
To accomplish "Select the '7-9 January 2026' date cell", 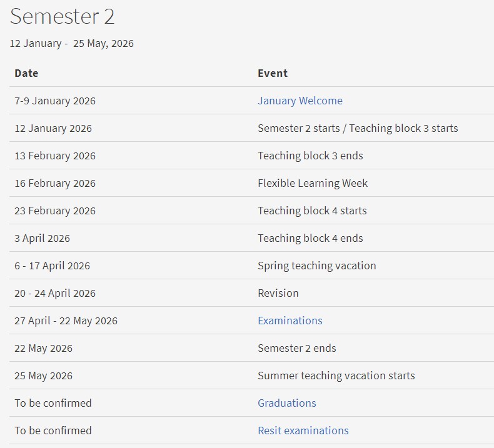I will pyautogui.click(x=55, y=101).
